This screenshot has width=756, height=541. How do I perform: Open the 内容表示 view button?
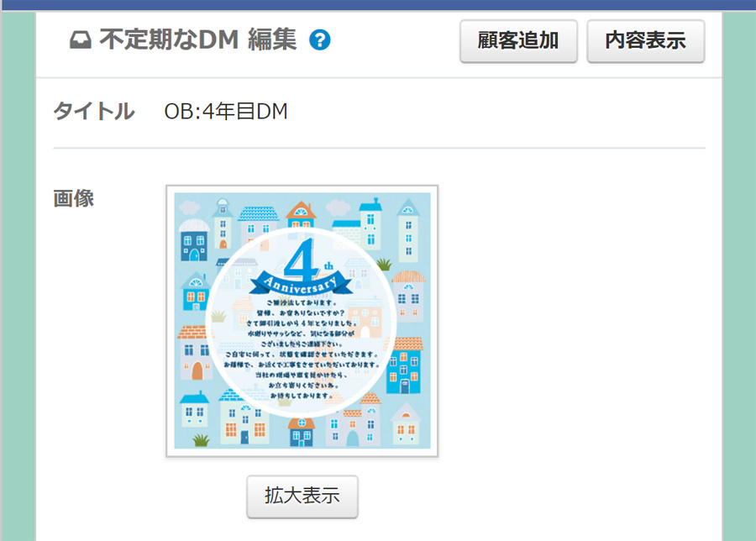pos(646,41)
